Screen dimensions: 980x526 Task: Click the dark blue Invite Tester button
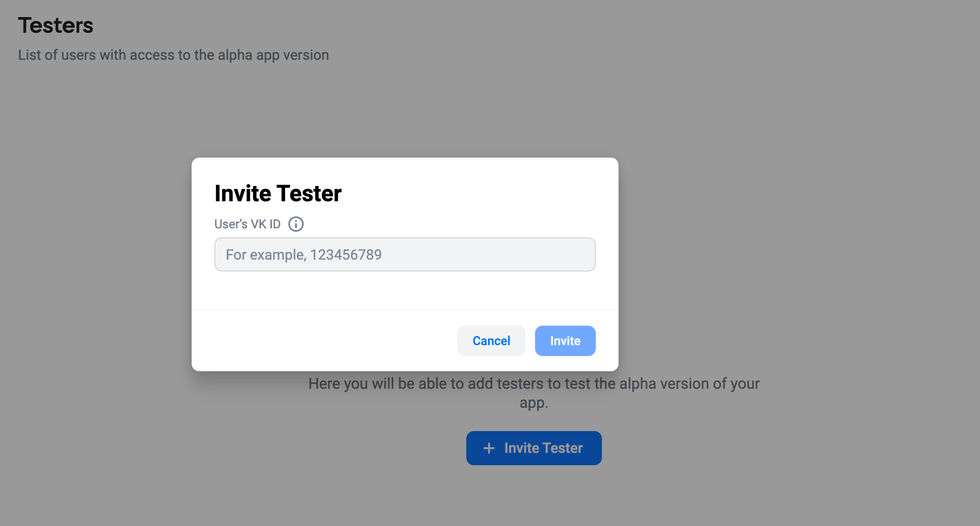tap(534, 448)
